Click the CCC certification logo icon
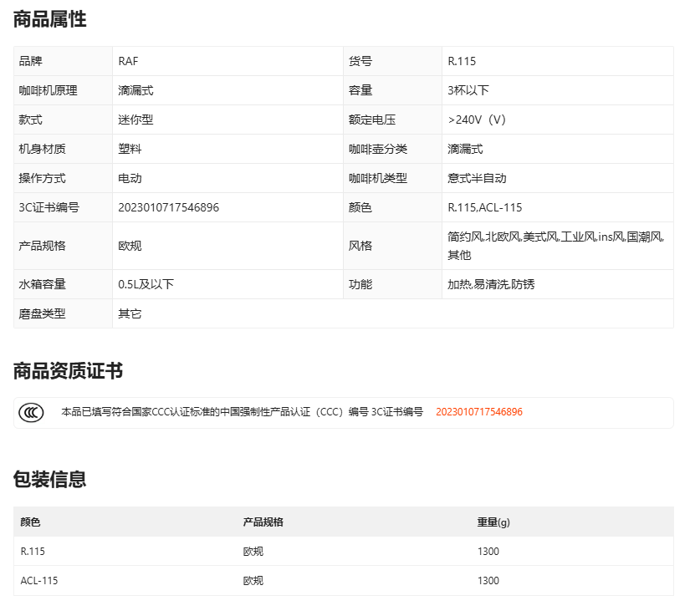 (32, 412)
